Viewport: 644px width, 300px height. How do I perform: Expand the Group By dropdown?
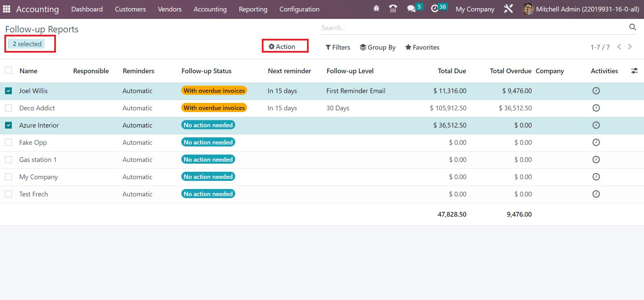[x=377, y=47]
